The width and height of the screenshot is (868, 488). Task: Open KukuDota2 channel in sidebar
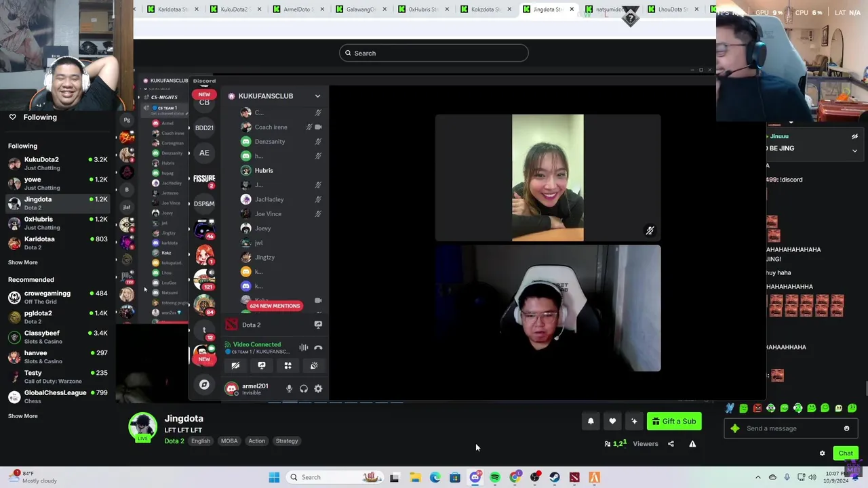tap(58, 163)
